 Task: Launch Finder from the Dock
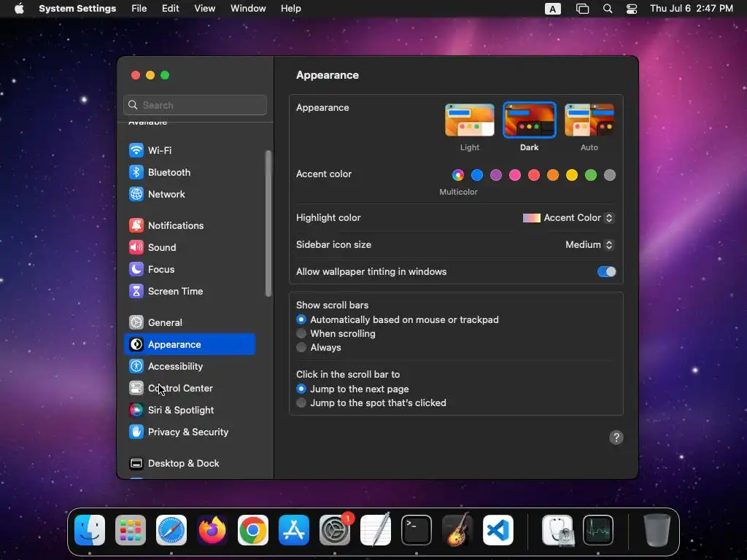coord(90,530)
